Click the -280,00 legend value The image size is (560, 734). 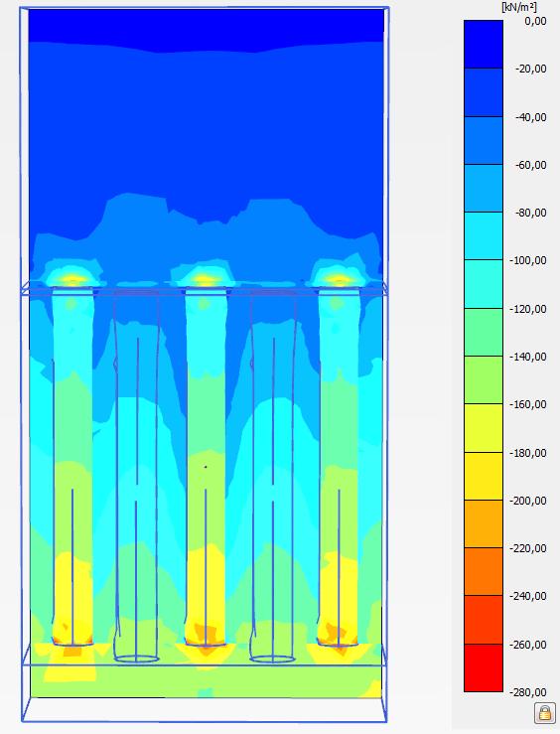[527, 692]
